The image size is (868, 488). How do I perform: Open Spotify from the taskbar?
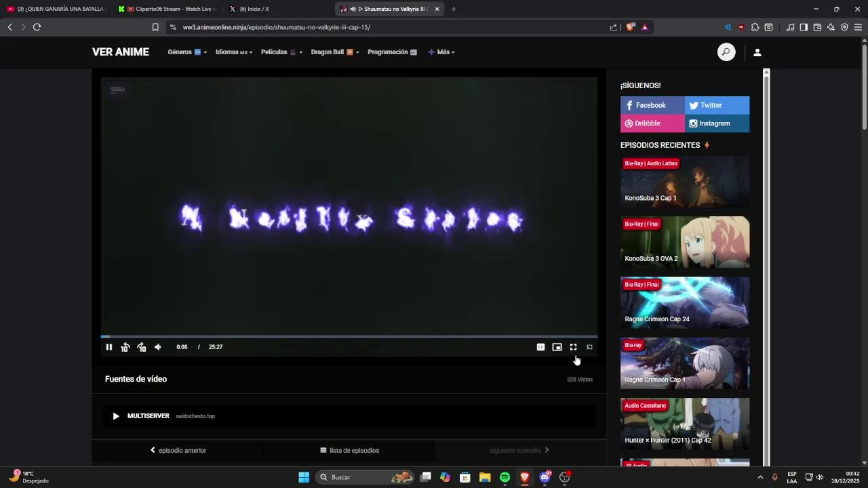[505, 477]
